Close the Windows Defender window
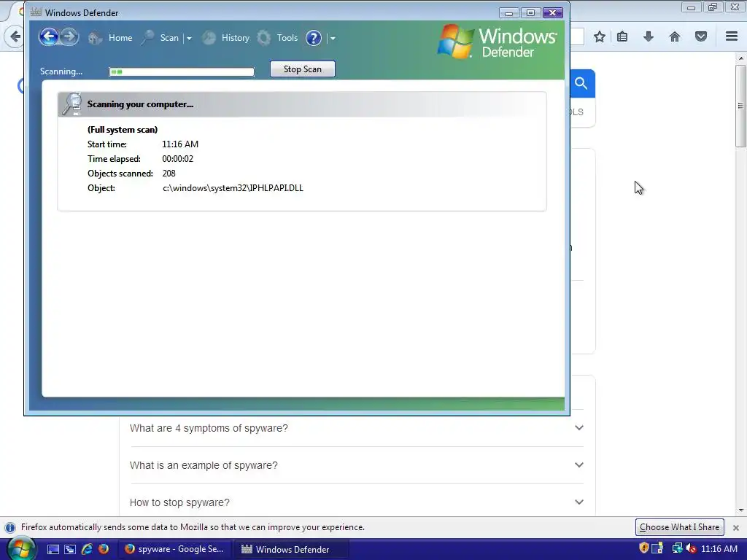The height and width of the screenshot is (560, 747). click(x=553, y=13)
